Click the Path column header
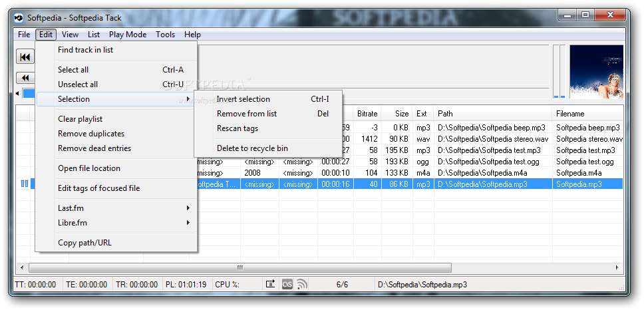Viewport: 644px width, 310px height. click(x=493, y=114)
